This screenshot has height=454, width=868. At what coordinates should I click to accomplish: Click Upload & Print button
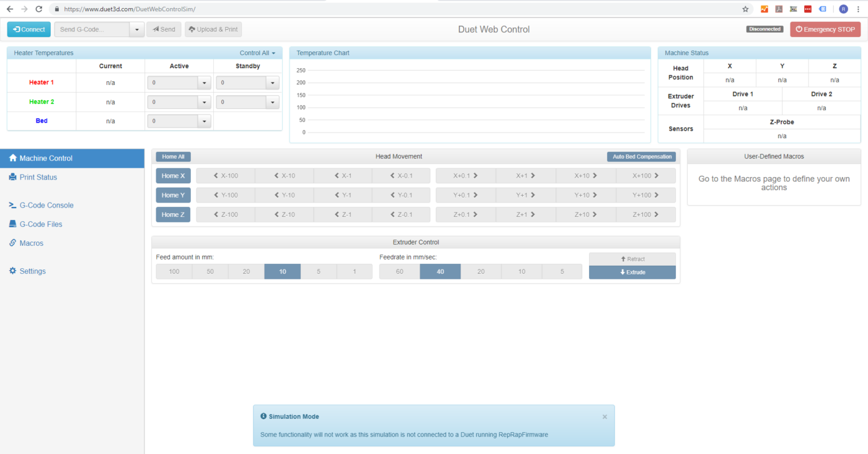pos(213,29)
